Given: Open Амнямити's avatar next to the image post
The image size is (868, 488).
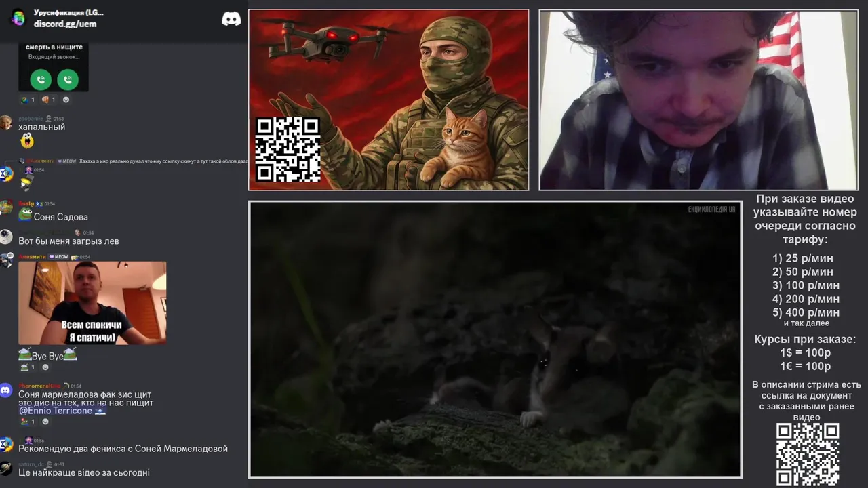Looking at the screenshot, I should [6, 261].
